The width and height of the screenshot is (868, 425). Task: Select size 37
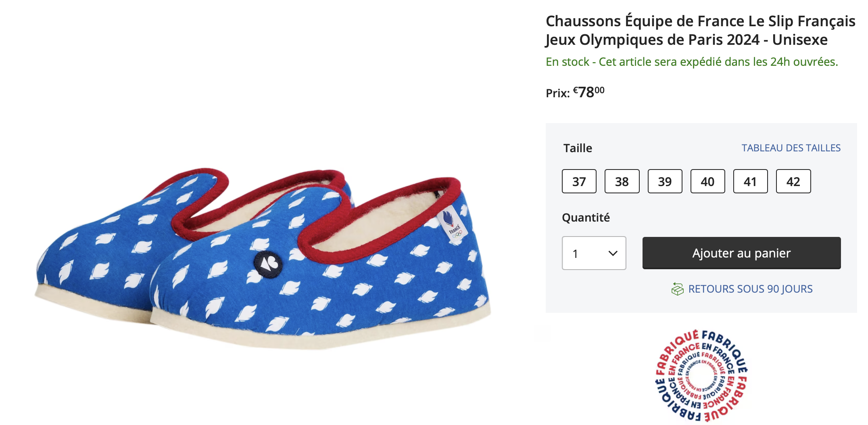click(x=579, y=182)
